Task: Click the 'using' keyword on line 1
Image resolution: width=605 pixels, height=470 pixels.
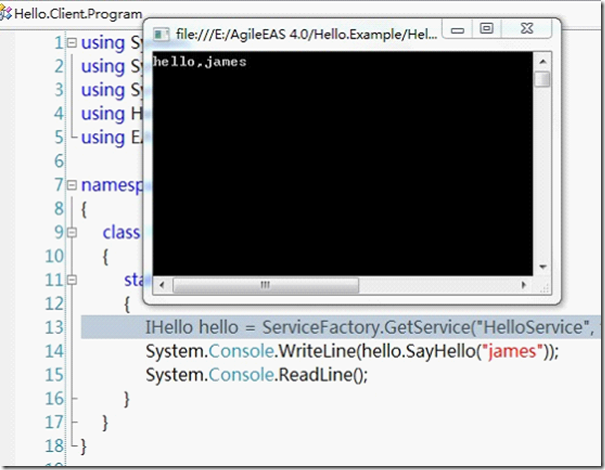Action: (x=103, y=43)
